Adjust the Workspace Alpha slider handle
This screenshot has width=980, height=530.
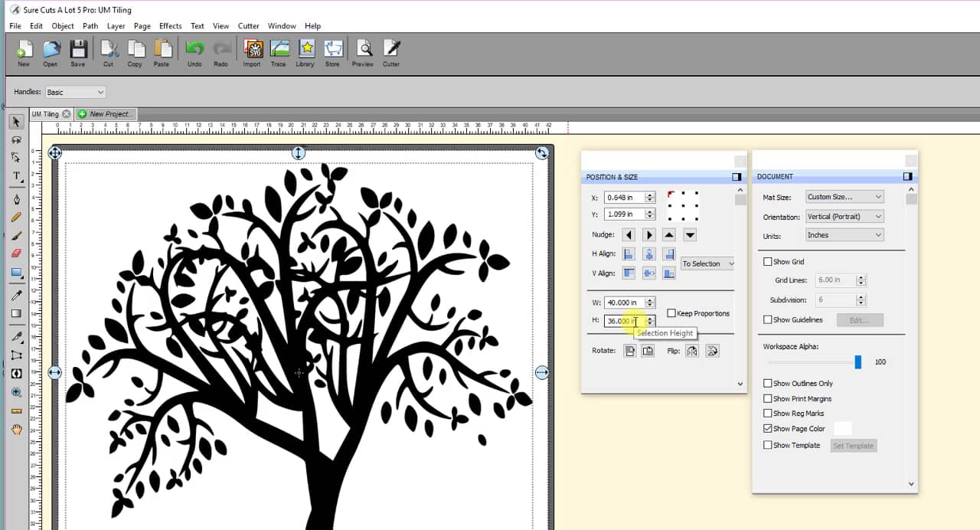click(x=857, y=362)
